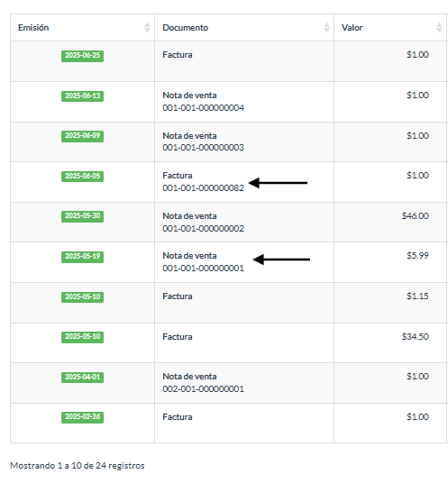Select the 2025-06-25 date badge
This screenshot has height=483, width=448.
82,56
